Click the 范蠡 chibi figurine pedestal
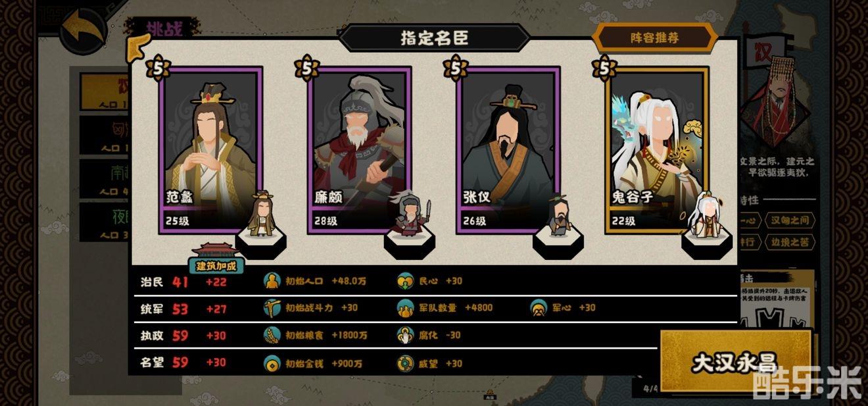The image size is (868, 406). click(x=261, y=224)
